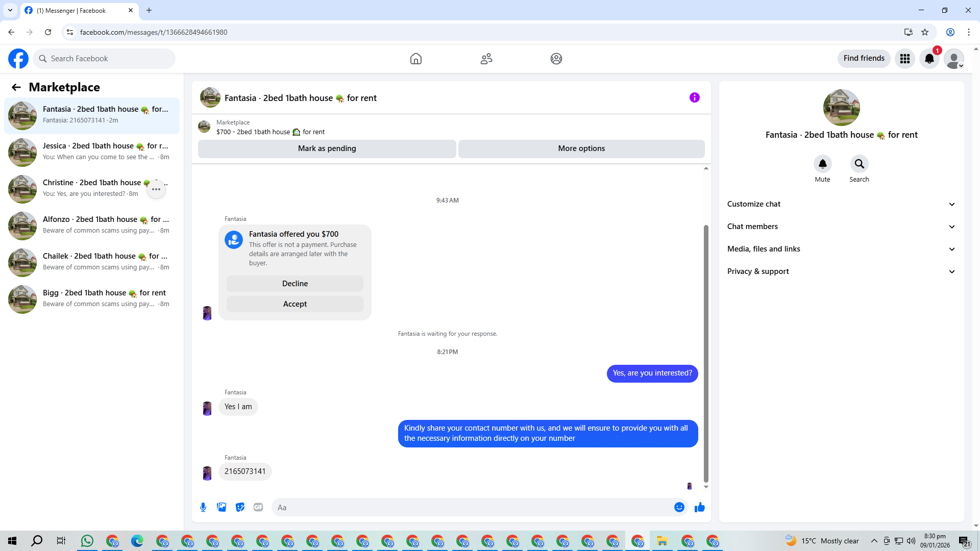The image size is (980, 551).
Task: Click Mark as pending
Action: coord(327,148)
